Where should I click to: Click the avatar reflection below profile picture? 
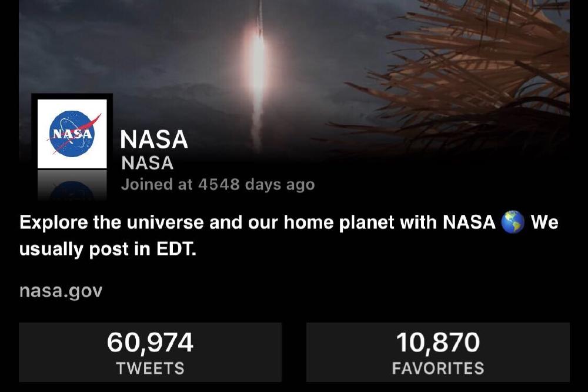point(72,185)
